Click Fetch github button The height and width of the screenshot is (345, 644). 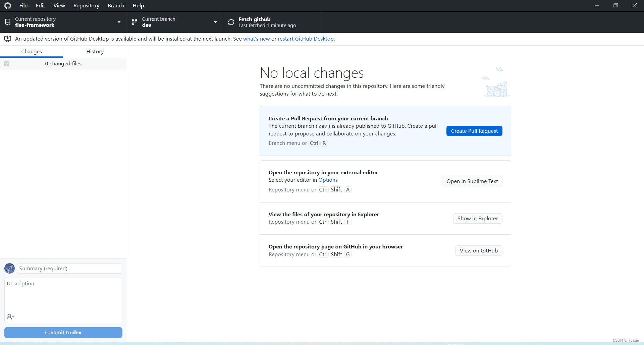[x=272, y=22]
